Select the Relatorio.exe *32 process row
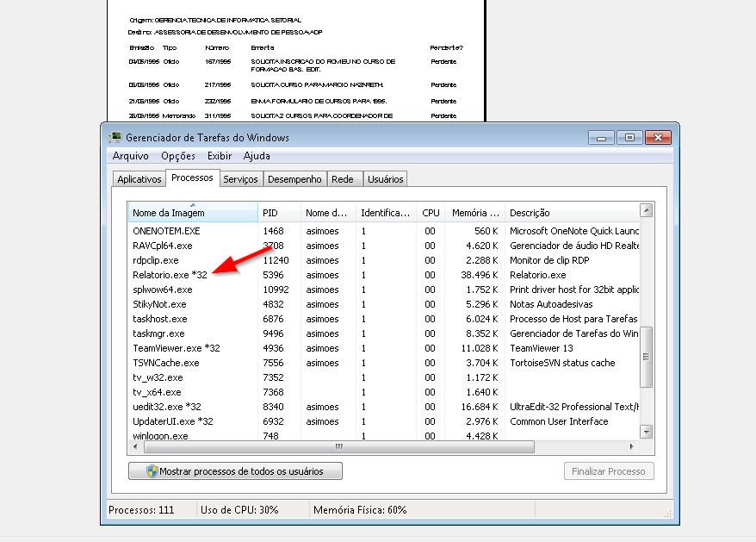This screenshot has width=756, height=542. 170,275
